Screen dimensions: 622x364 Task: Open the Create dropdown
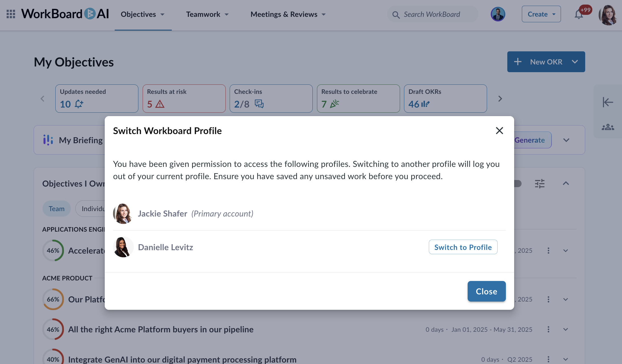(541, 14)
